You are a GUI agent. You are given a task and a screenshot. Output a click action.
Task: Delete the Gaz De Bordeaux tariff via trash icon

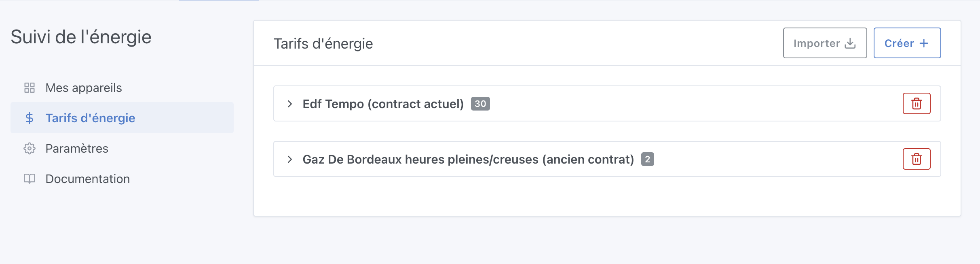tap(917, 159)
